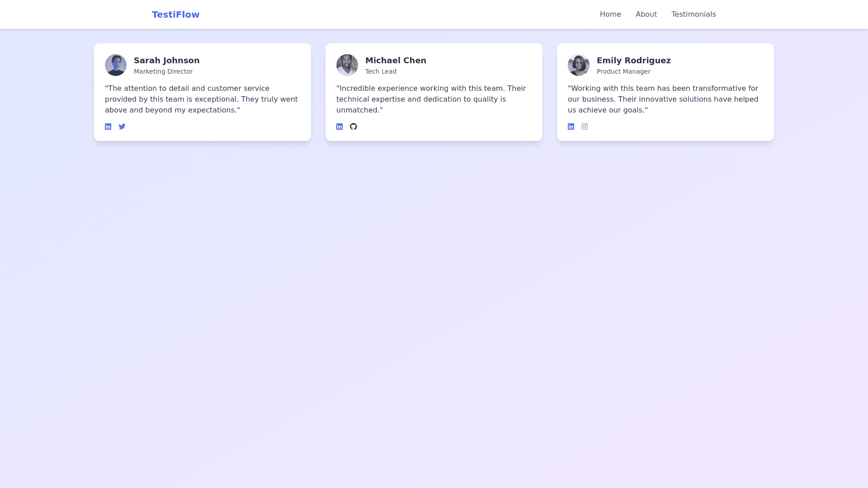View Michael Chen's GitHub page
This screenshot has height=488, width=868.
(354, 127)
